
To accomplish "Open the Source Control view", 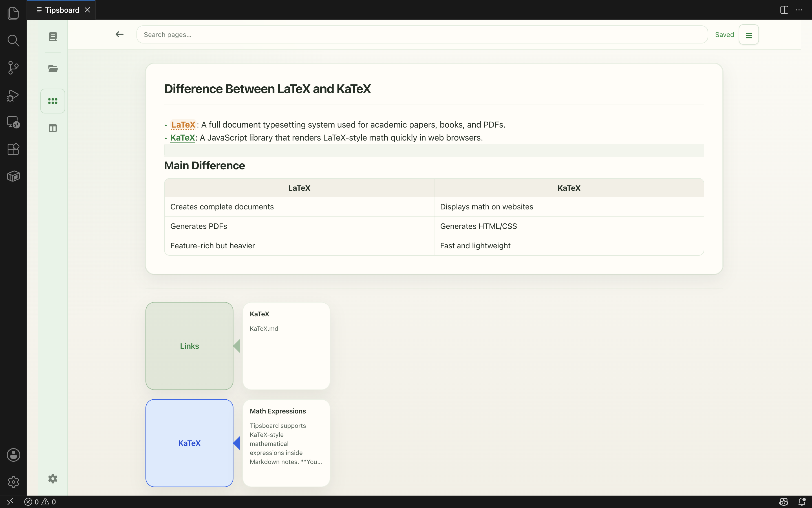I will point(13,68).
